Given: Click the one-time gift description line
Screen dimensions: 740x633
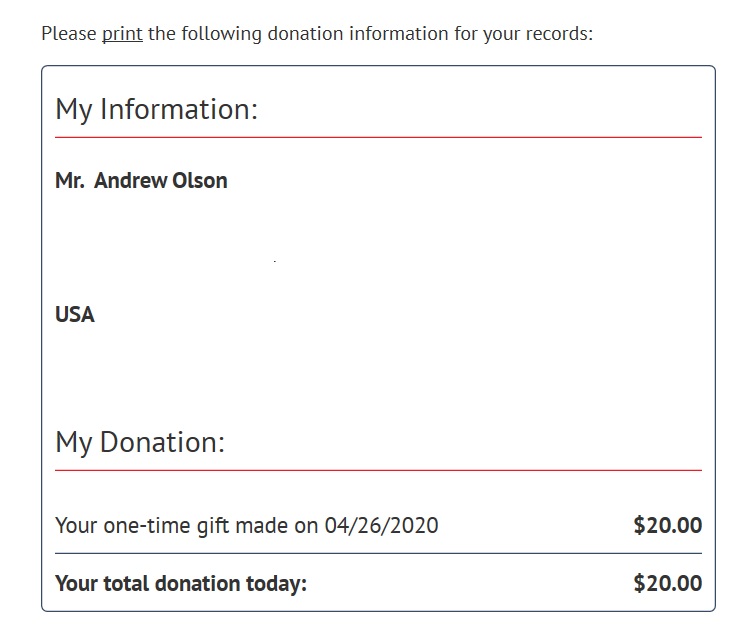Looking at the screenshot, I should [246, 526].
